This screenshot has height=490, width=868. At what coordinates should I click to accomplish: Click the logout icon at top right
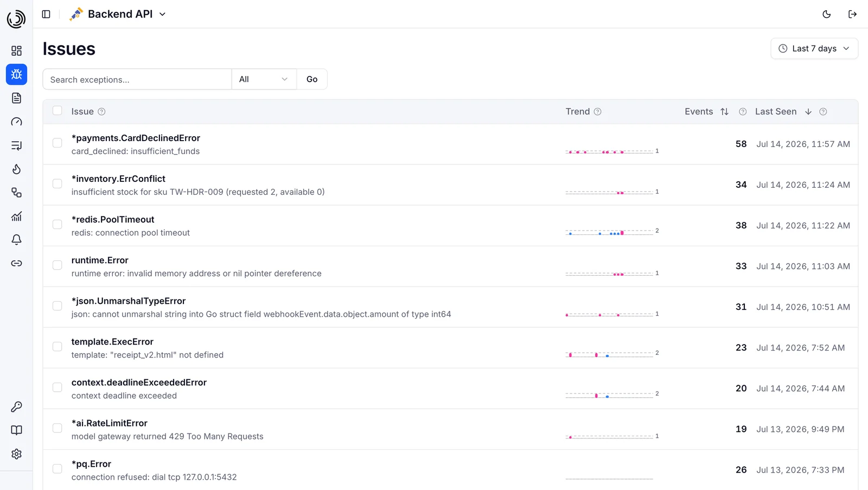click(852, 14)
